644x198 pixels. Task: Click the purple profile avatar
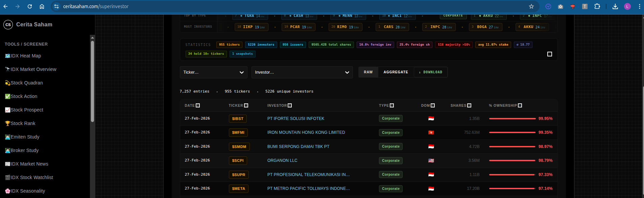[627, 6]
